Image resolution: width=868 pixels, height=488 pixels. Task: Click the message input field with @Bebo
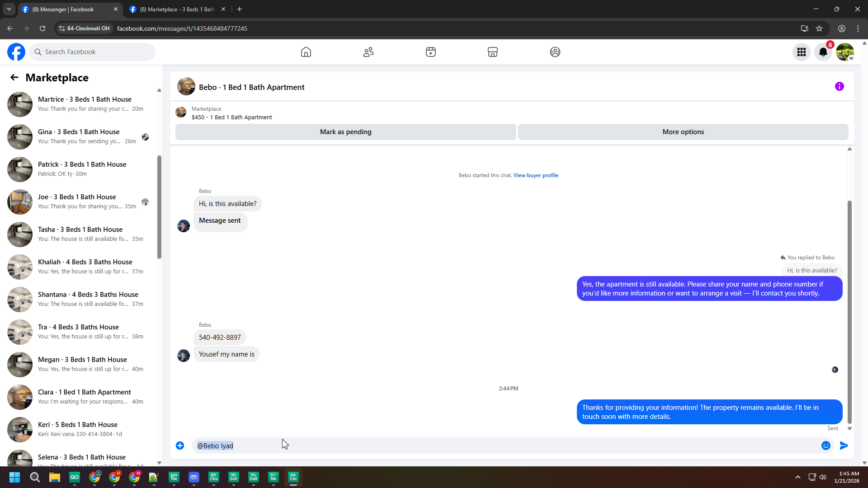point(505,446)
